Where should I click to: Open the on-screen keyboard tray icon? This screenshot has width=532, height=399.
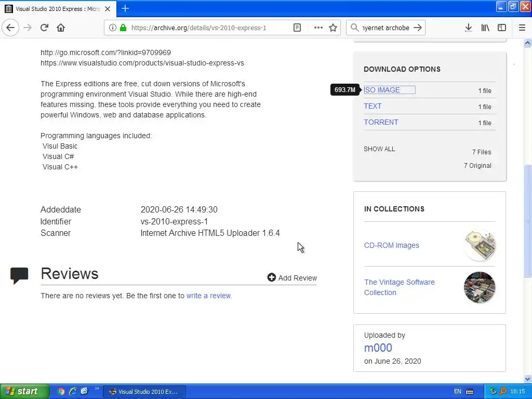pos(470,392)
